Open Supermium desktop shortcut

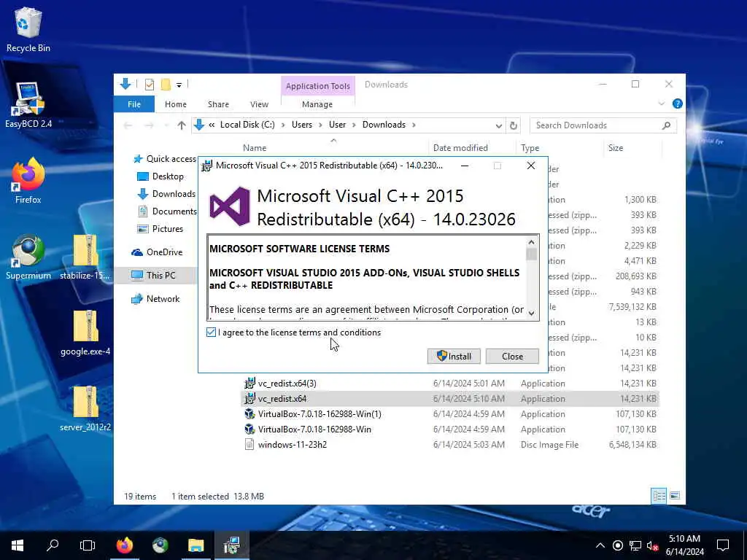28,257
